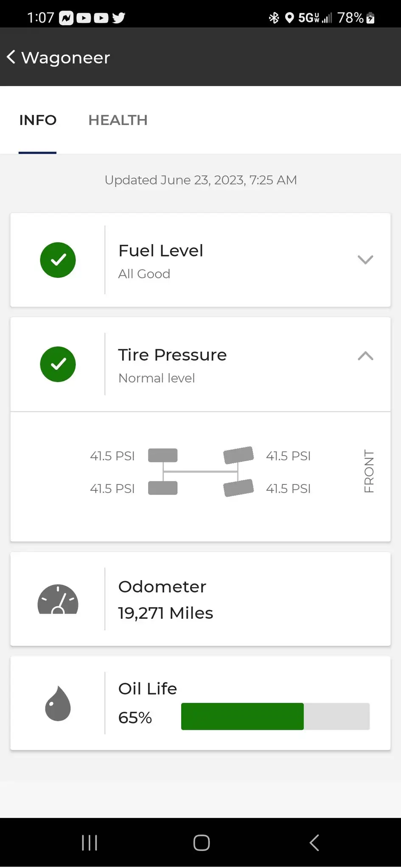
Task: Switch to the HEALTH tab
Action: click(118, 120)
